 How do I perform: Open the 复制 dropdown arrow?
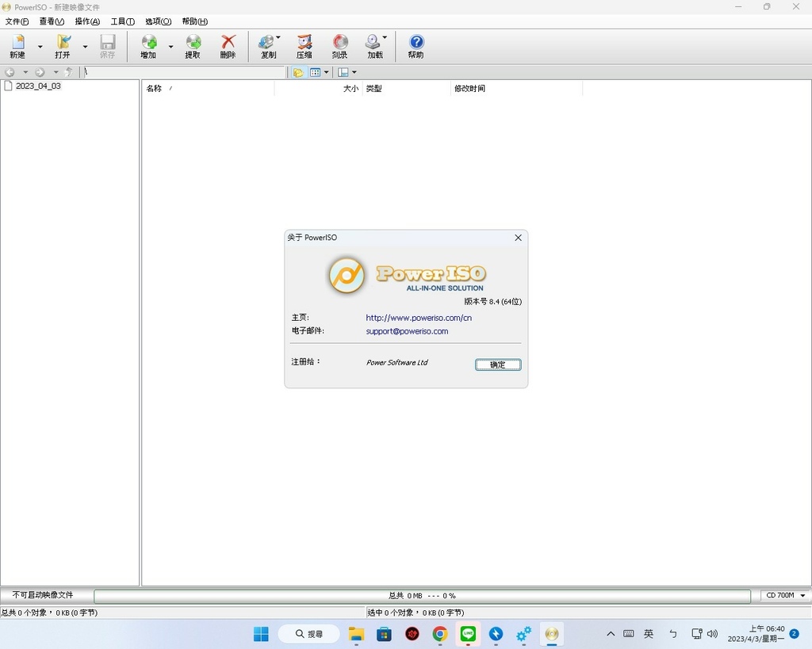click(278, 37)
